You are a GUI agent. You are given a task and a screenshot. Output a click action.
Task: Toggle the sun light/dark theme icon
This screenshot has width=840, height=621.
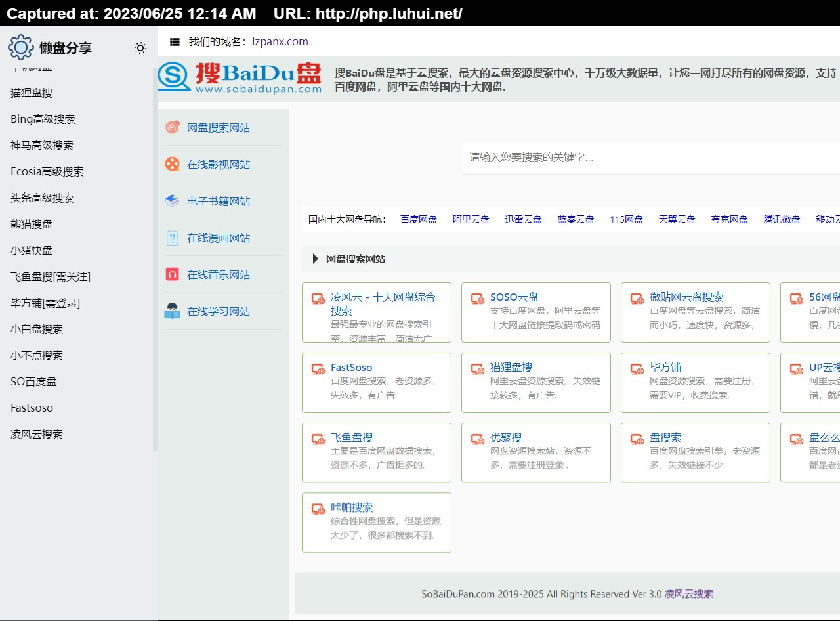pyautogui.click(x=140, y=48)
